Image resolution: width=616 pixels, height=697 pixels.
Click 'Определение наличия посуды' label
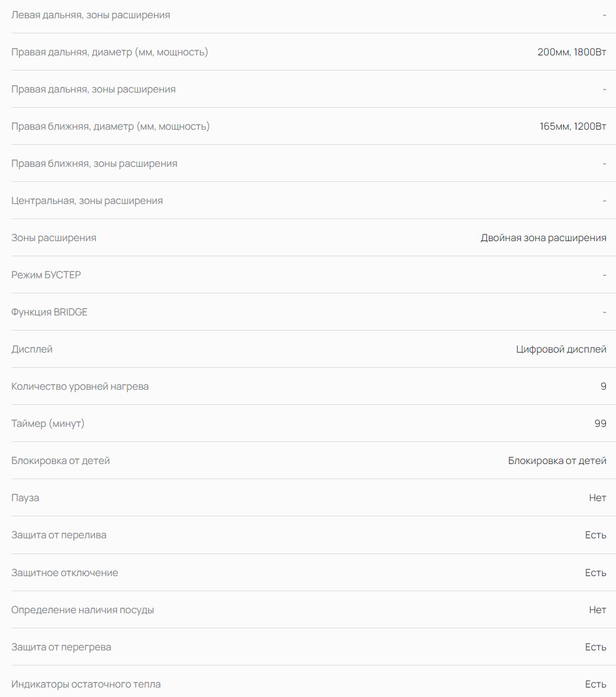(x=83, y=609)
